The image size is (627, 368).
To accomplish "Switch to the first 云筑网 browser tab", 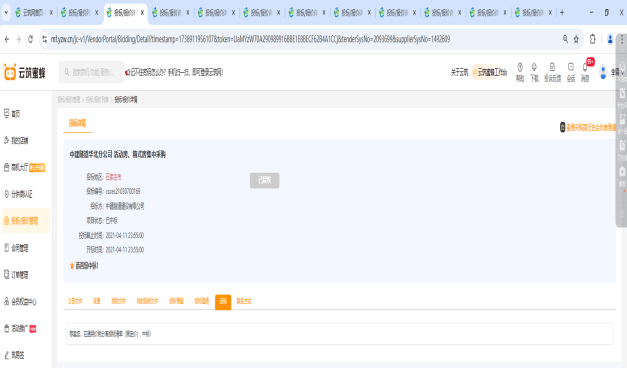I will pyautogui.click(x=34, y=13).
